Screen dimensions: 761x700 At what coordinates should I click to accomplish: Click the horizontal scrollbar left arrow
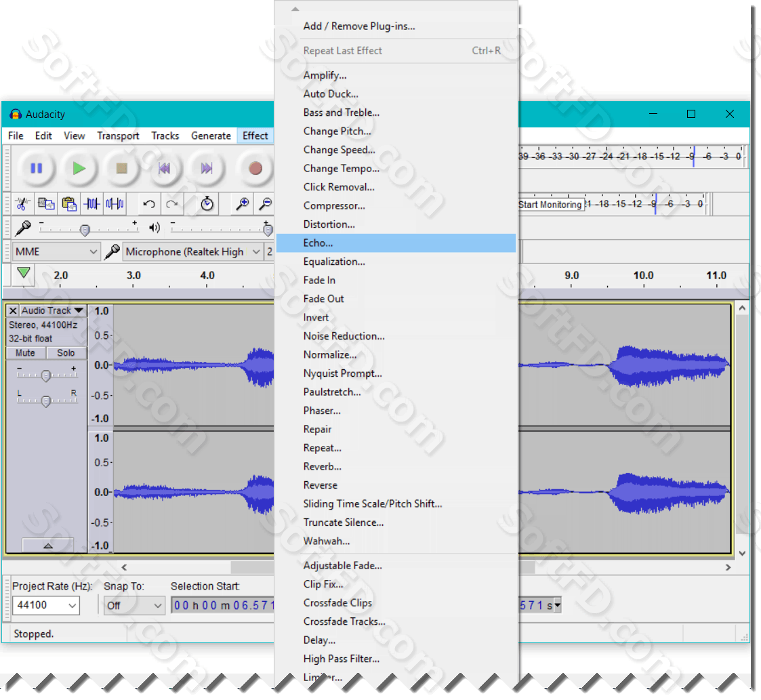pos(124,567)
